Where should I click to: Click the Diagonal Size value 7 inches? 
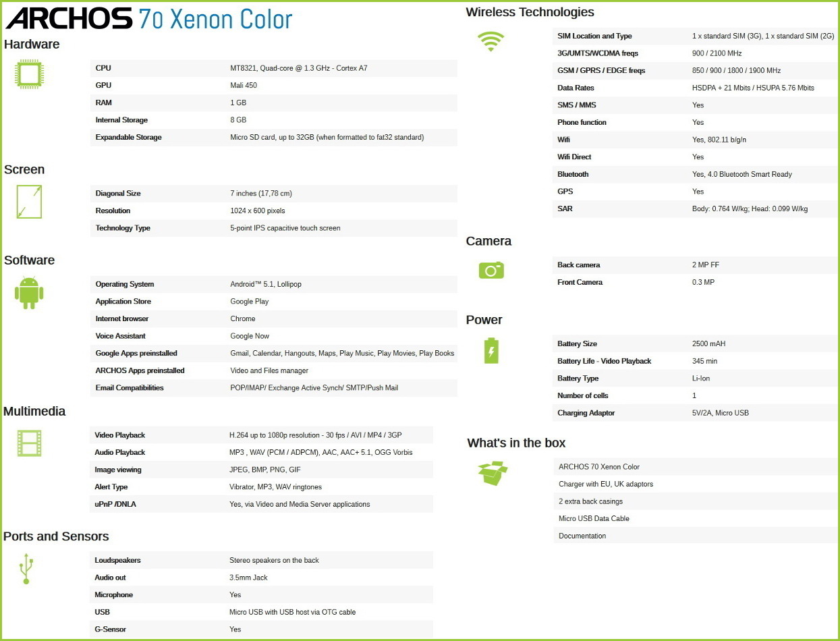pos(261,194)
